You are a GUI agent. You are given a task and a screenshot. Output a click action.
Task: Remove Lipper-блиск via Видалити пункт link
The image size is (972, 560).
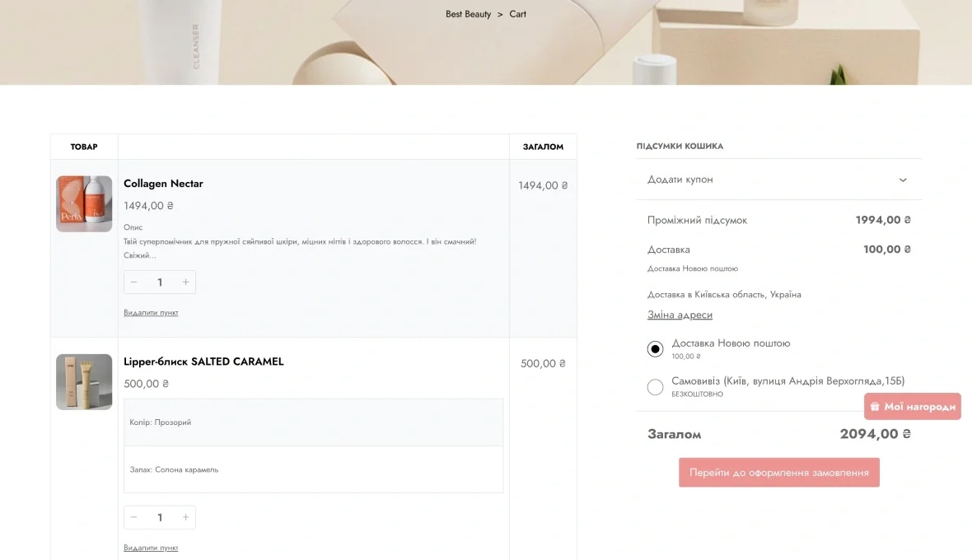pos(151,548)
